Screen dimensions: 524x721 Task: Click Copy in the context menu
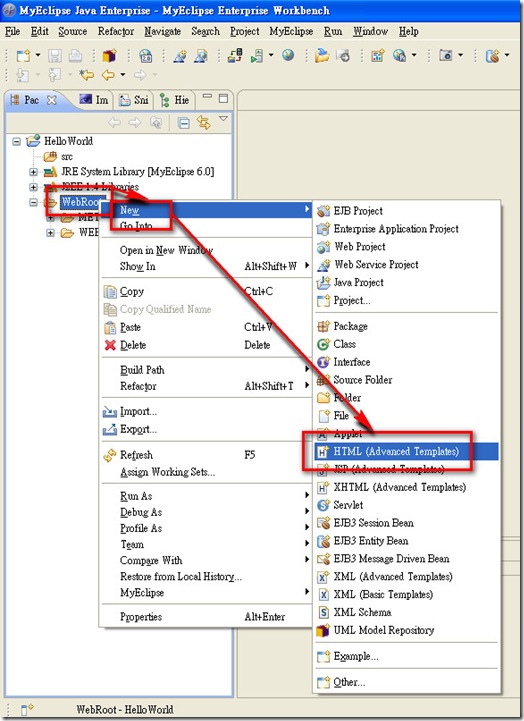[x=206, y=292]
